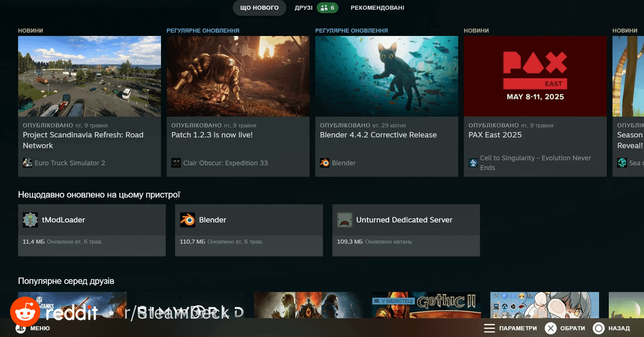The height and width of the screenshot is (337, 644).
Task: Click the ПАРАМЕТРИ hamburger icon
Action: [489, 328]
